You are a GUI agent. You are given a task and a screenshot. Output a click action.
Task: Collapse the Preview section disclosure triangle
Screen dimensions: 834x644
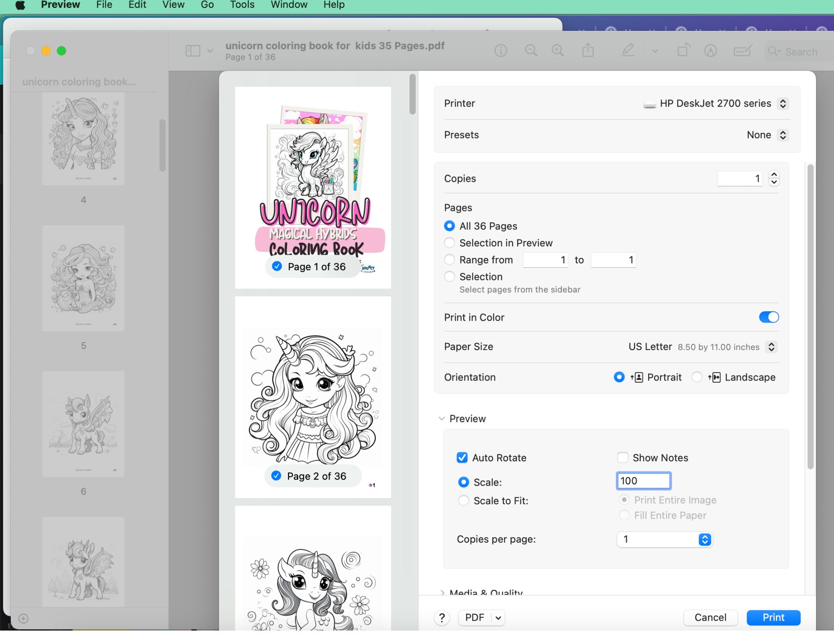(442, 418)
